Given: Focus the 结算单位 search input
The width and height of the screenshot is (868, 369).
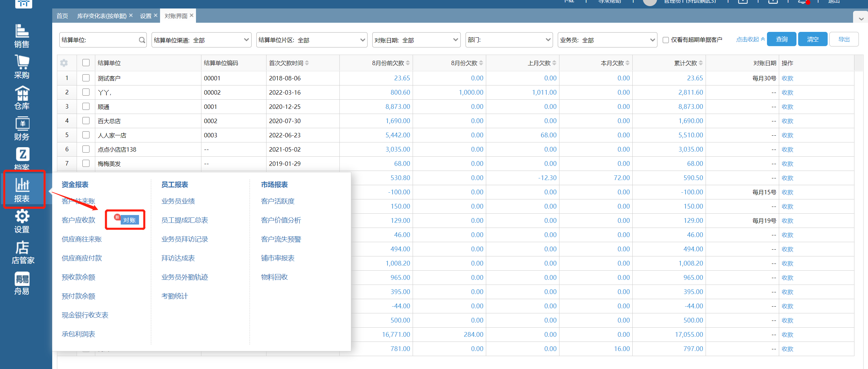Looking at the screenshot, I should 103,40.
